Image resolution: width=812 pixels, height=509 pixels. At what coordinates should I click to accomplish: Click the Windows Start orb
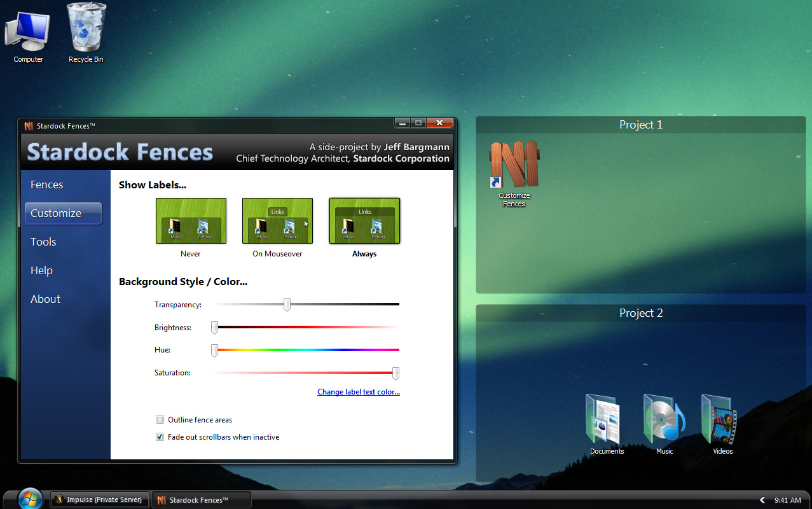point(30,499)
